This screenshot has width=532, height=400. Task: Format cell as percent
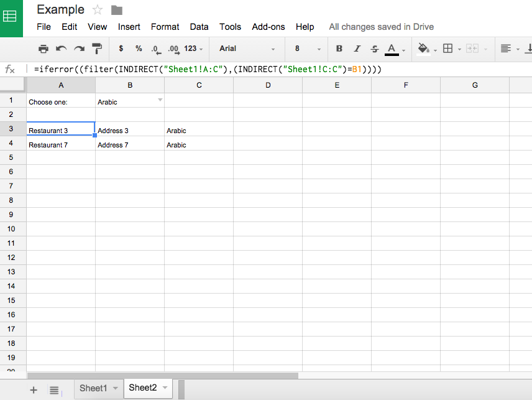click(139, 49)
